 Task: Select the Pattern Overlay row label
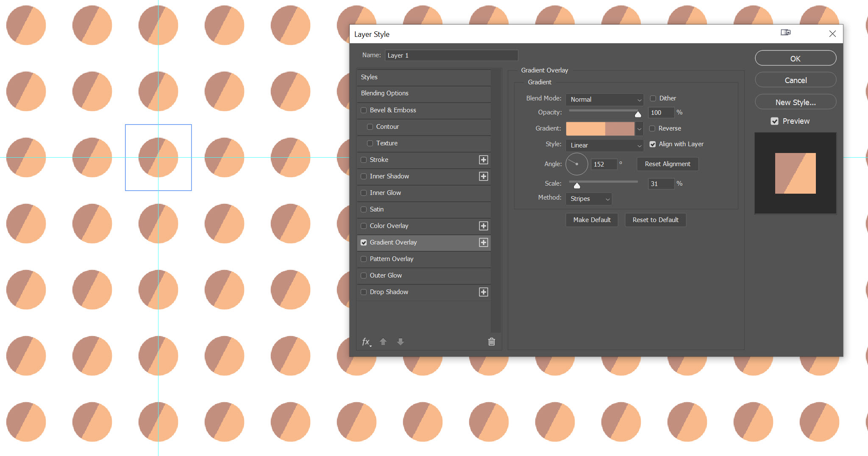[392, 259]
